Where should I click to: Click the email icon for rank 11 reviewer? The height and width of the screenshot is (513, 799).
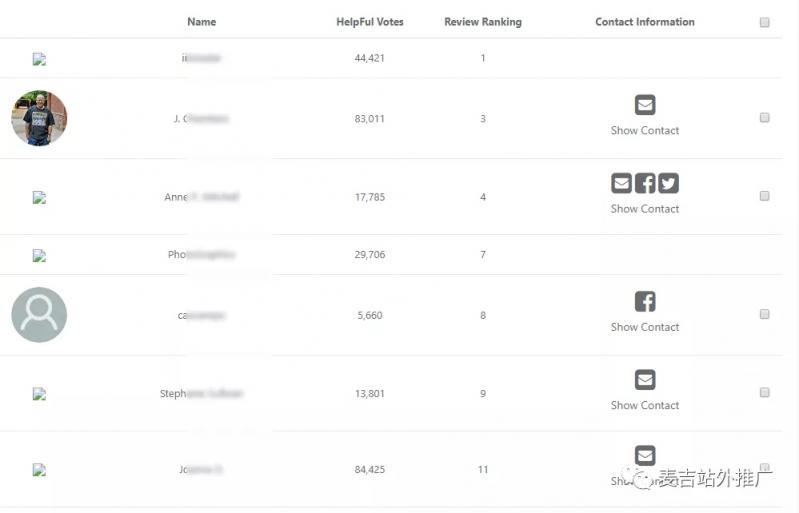645,455
